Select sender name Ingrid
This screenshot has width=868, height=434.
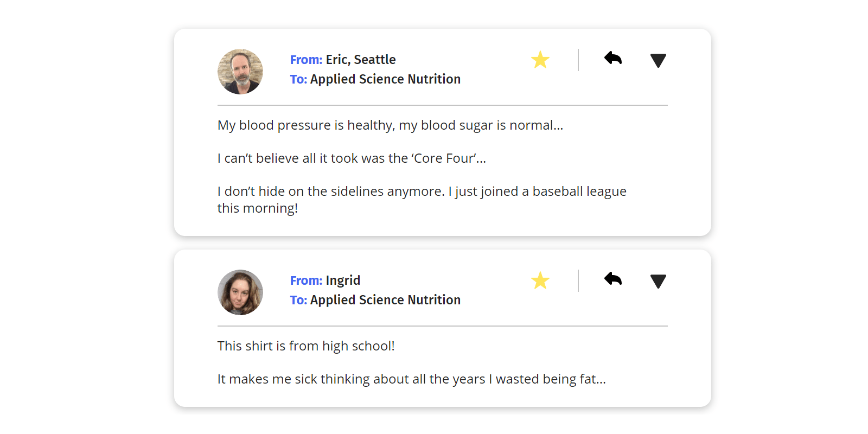point(343,280)
